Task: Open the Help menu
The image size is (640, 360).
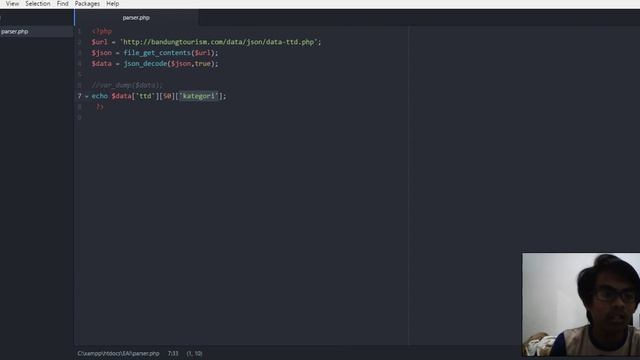Action: tap(113, 4)
